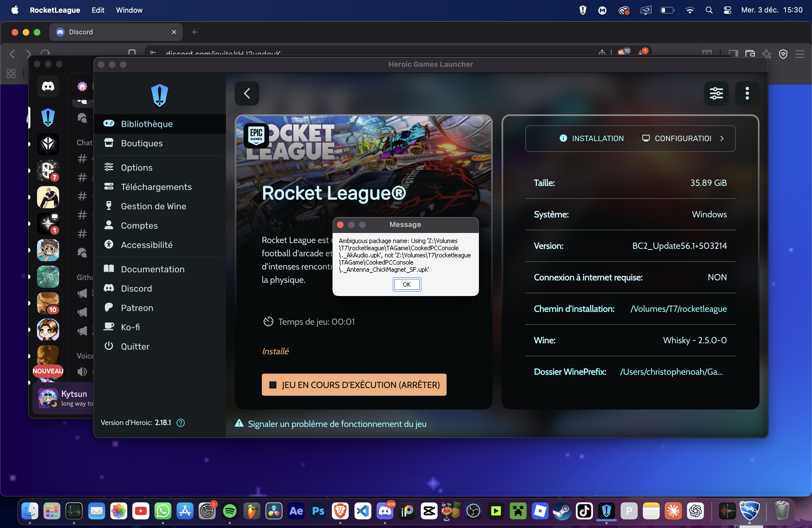This screenshot has width=812, height=528.
Task: Click Discord home icon in server list
Action: pyautogui.click(x=48, y=86)
